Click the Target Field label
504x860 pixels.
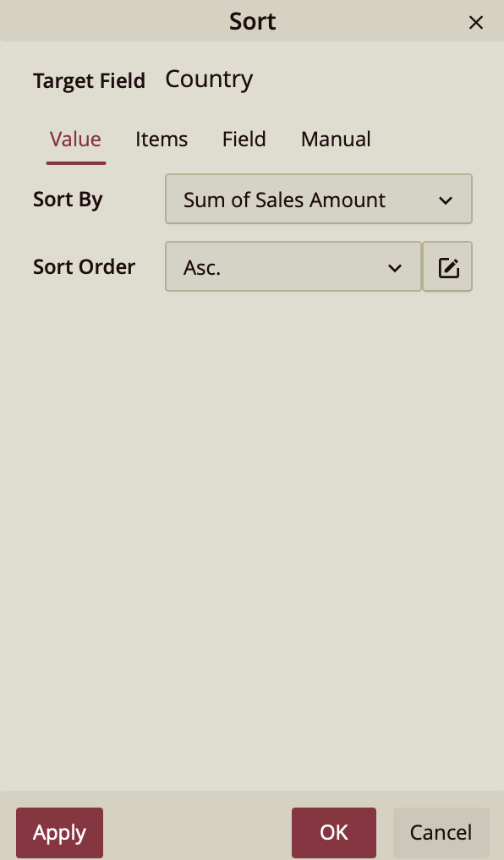(x=89, y=81)
